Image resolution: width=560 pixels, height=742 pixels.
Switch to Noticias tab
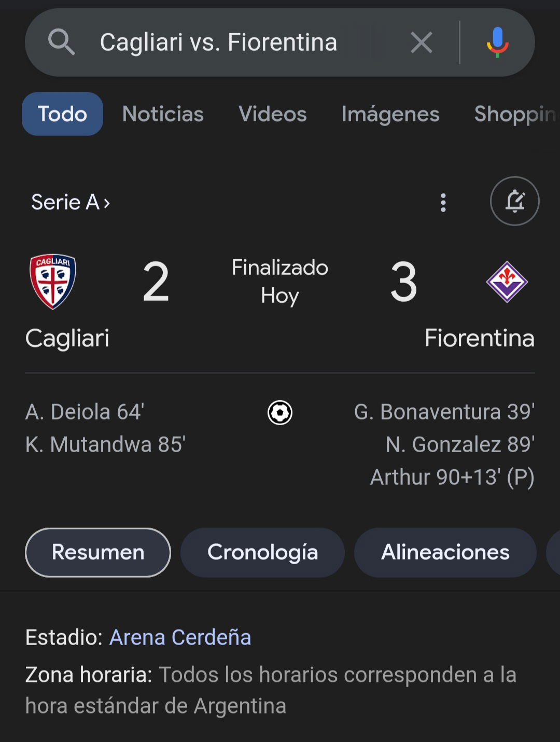point(163,114)
